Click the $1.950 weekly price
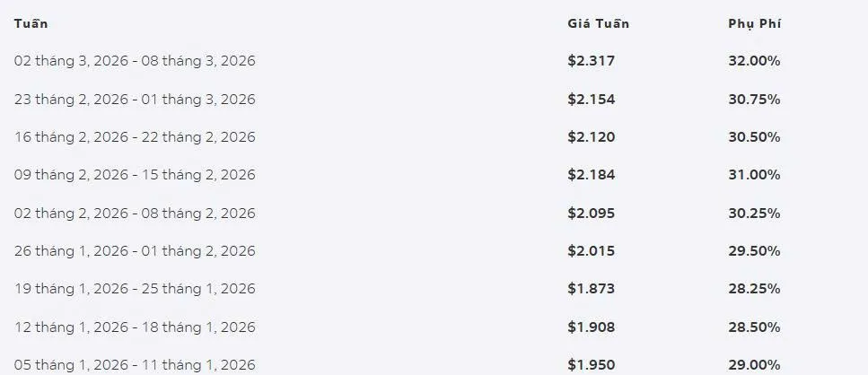This screenshot has height=375, width=868. tap(591, 364)
